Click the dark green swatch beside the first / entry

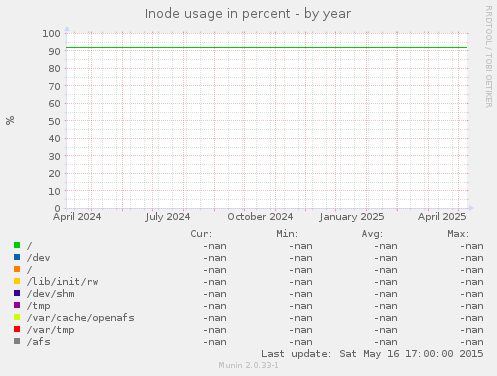tap(17, 245)
